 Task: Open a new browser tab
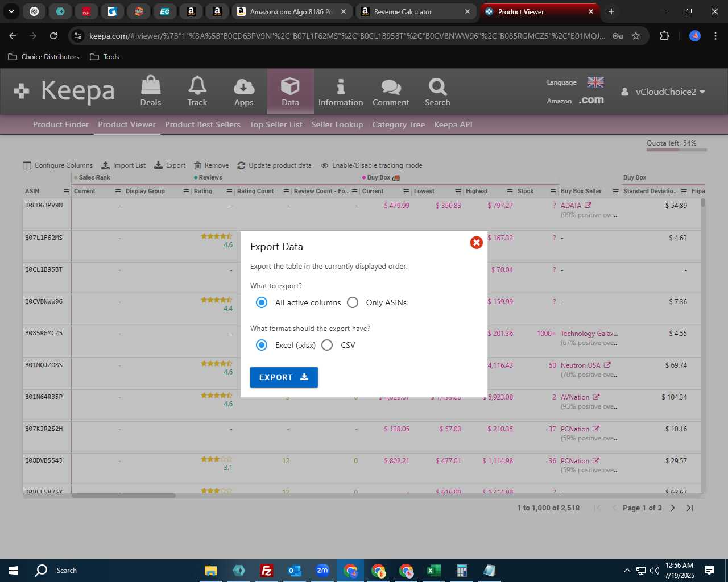(611, 11)
